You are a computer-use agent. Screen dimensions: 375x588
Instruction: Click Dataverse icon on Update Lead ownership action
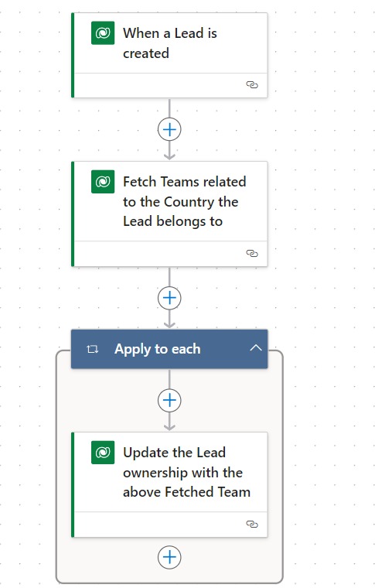click(x=103, y=453)
